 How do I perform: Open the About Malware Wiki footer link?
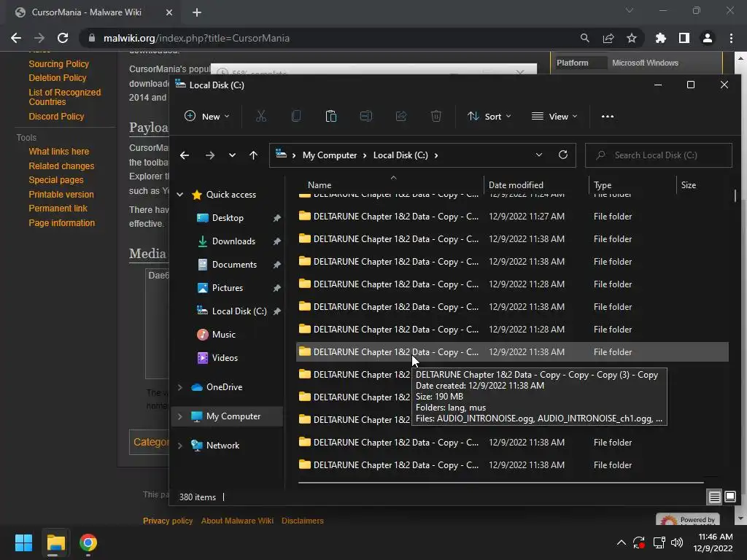click(237, 521)
